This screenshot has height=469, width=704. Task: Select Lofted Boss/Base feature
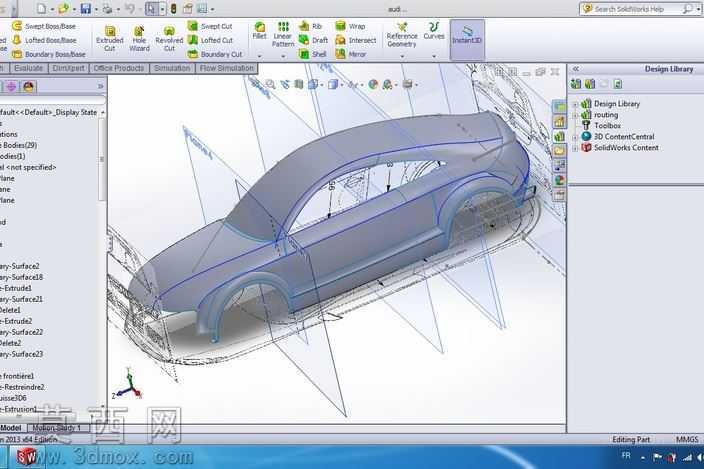(44, 40)
